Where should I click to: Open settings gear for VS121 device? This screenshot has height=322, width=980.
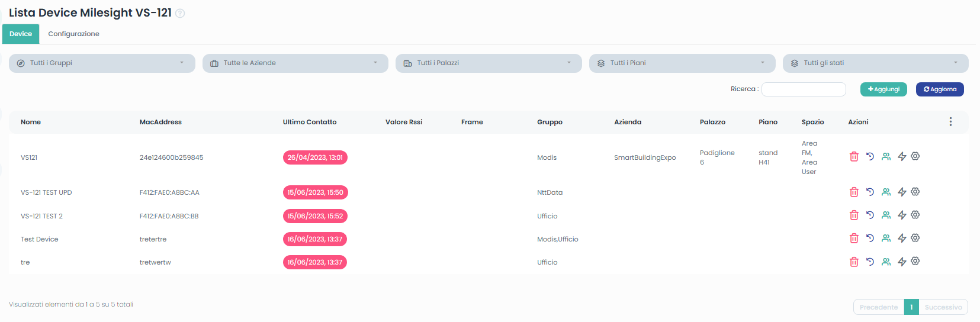(x=915, y=156)
